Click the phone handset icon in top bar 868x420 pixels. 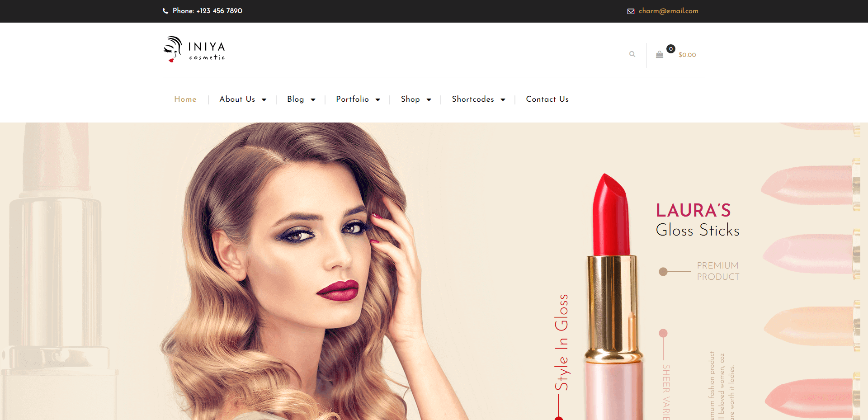pyautogui.click(x=165, y=11)
